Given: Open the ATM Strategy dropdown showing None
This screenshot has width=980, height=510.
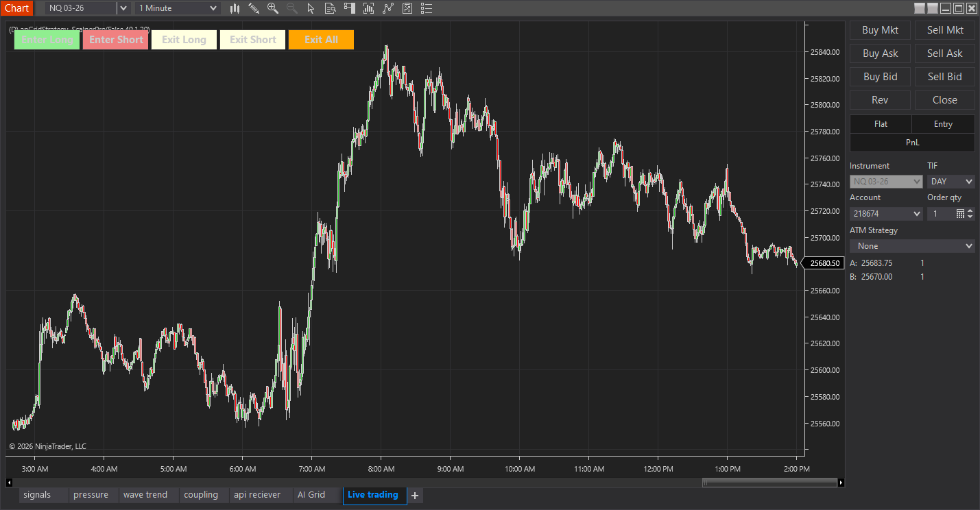Looking at the screenshot, I should [x=912, y=245].
